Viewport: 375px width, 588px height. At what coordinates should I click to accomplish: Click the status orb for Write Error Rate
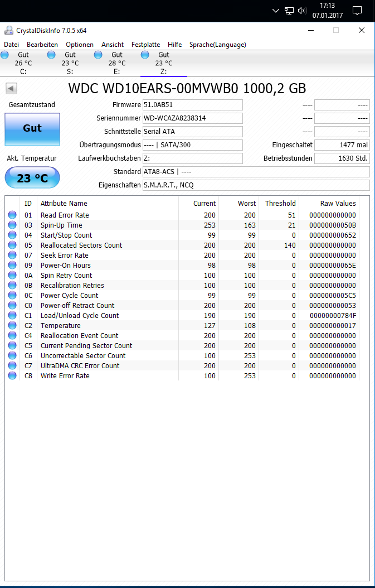12,375
